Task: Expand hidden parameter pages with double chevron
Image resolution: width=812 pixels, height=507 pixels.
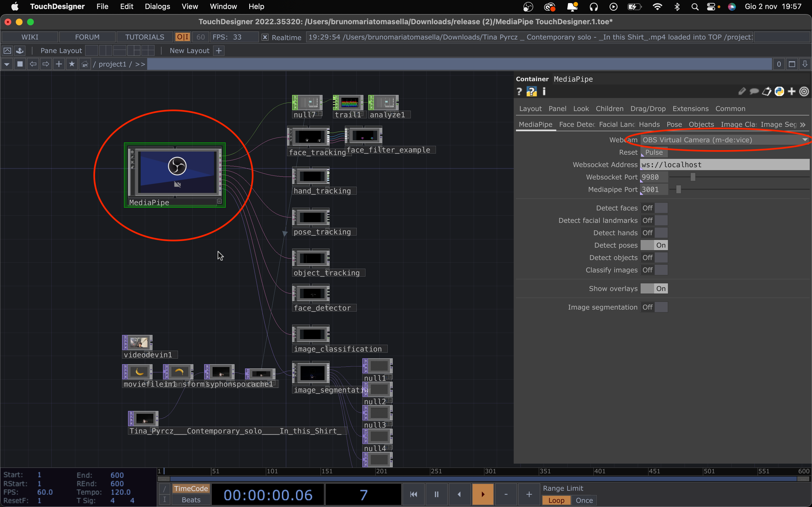Action: tap(803, 125)
